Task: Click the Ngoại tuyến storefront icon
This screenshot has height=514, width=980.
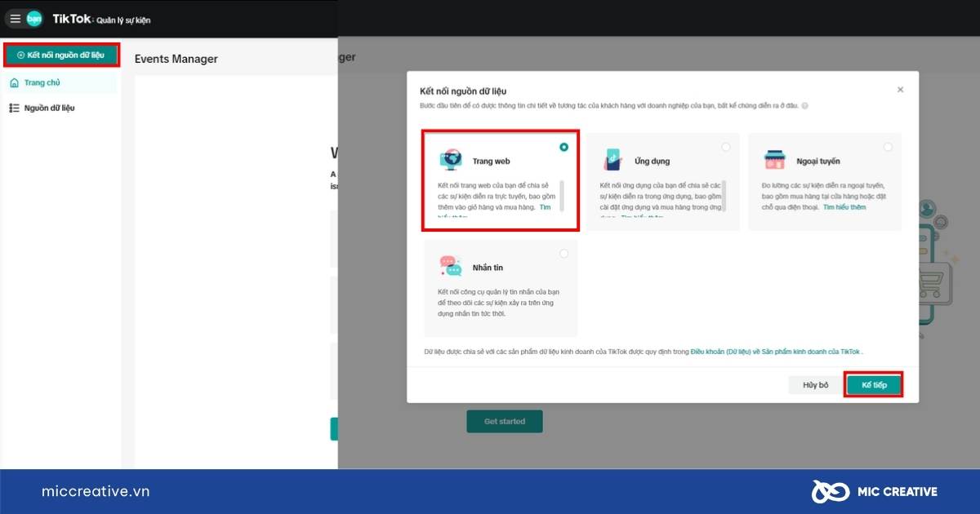Action: click(x=775, y=160)
